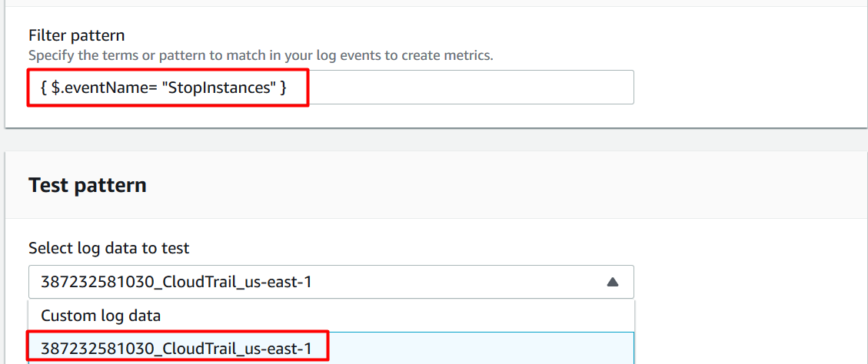Click the Test pattern panel header bar area

click(x=498, y=185)
